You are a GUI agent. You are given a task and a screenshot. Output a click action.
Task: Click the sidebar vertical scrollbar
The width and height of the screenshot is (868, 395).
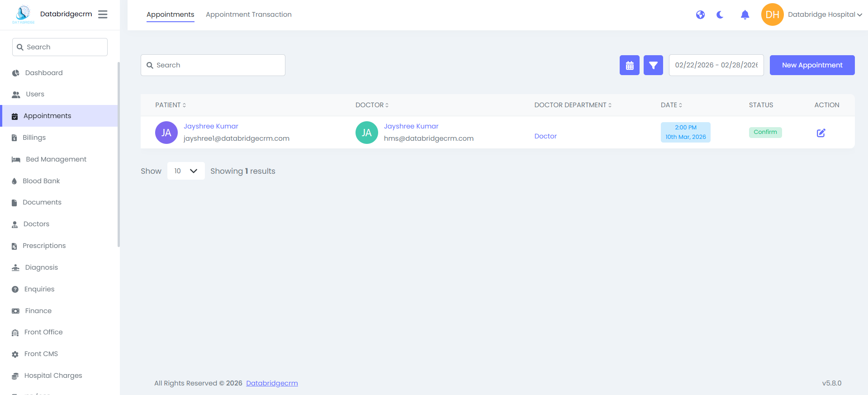click(119, 154)
